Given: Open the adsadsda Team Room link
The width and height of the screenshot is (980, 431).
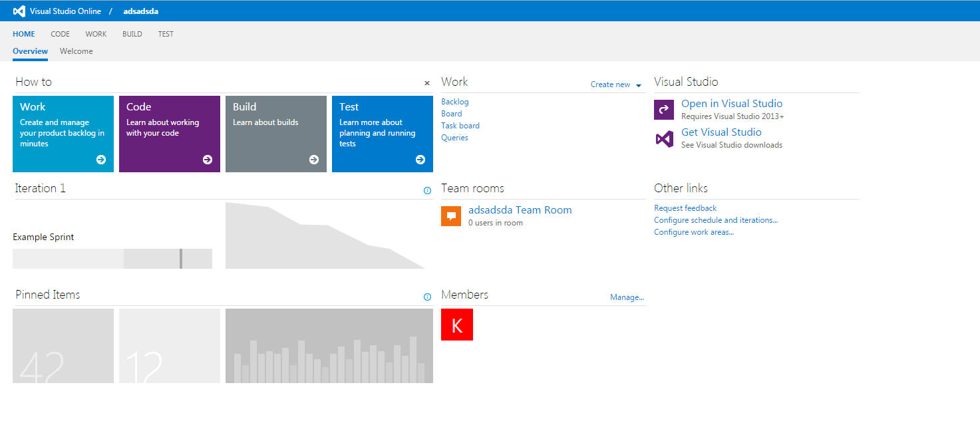Looking at the screenshot, I should [520, 210].
